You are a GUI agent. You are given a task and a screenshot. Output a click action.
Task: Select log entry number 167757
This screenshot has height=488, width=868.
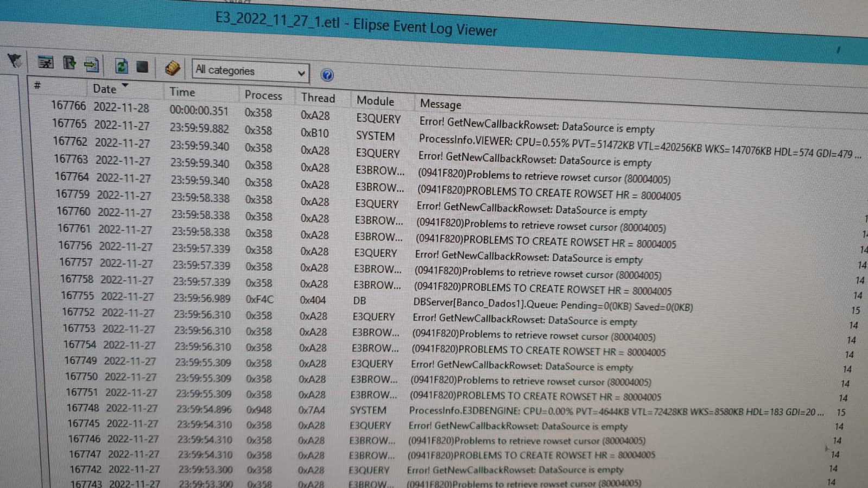pos(76,262)
